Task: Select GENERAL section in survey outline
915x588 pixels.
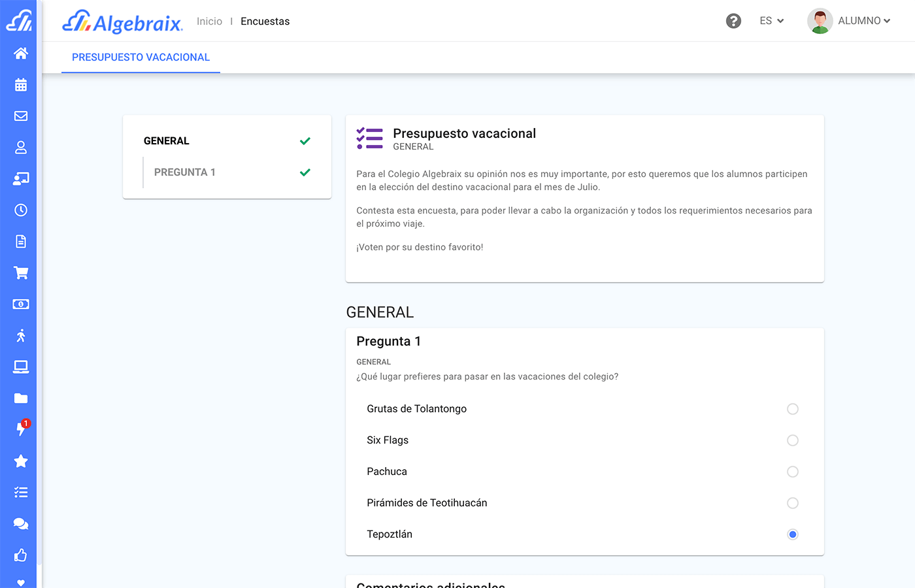Action: (x=167, y=141)
